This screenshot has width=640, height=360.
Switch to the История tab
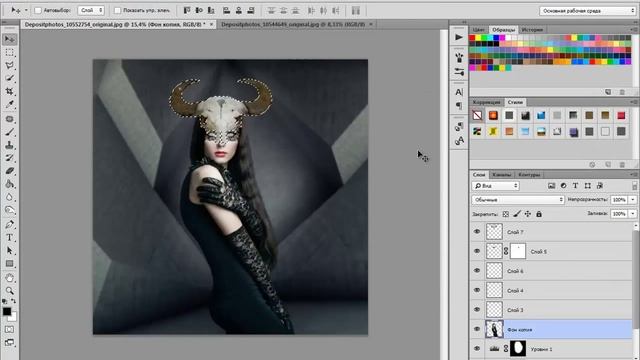532,30
